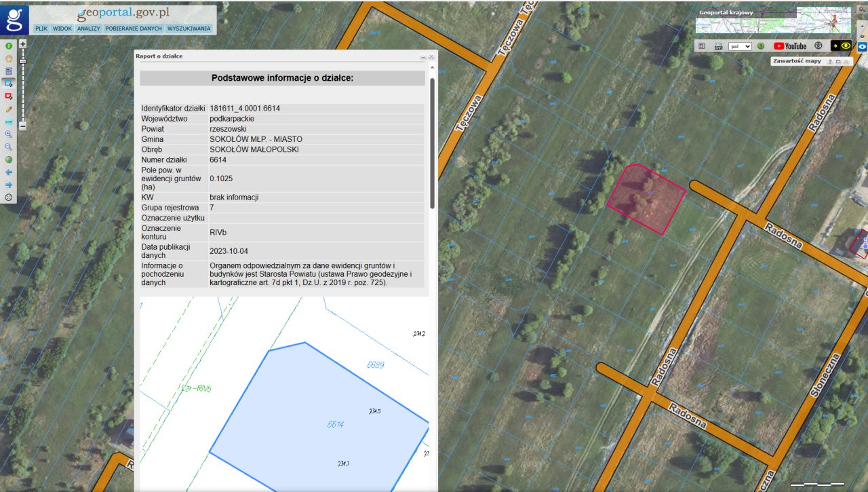Screen dimensions: 868x492
Task: Close the Raport o działce window
Action: pyautogui.click(x=431, y=56)
